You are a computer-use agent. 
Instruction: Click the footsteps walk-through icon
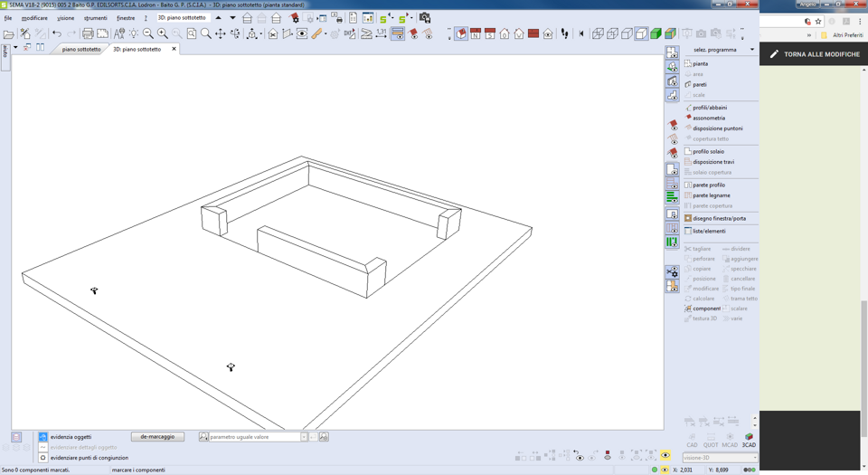pos(565,34)
